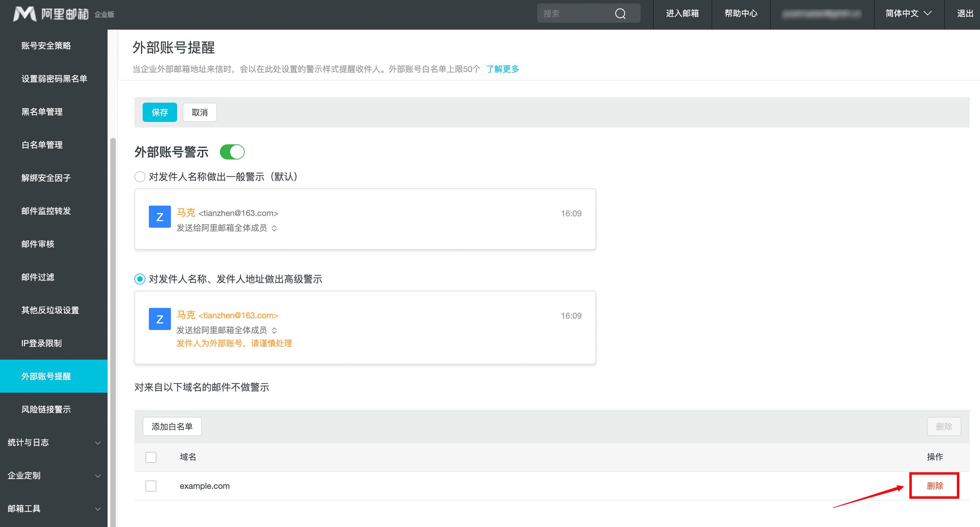Select the advanced warning radio option
The image size is (980, 527).
[140, 279]
